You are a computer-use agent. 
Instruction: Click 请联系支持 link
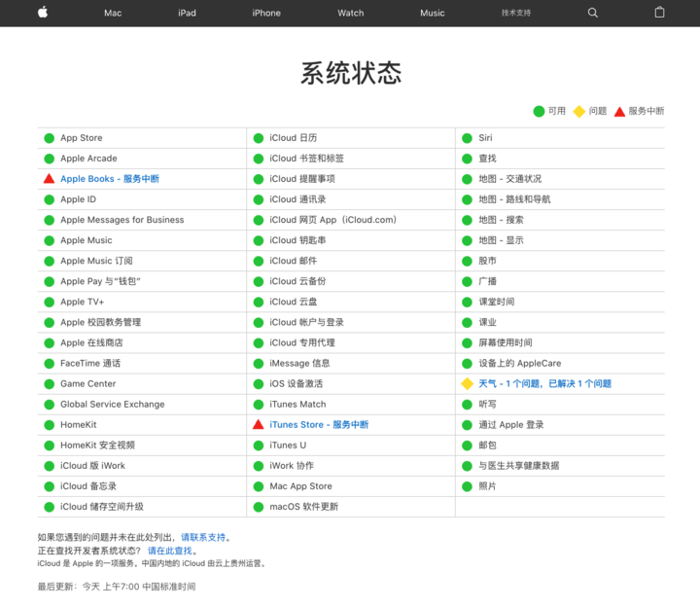[203, 537]
